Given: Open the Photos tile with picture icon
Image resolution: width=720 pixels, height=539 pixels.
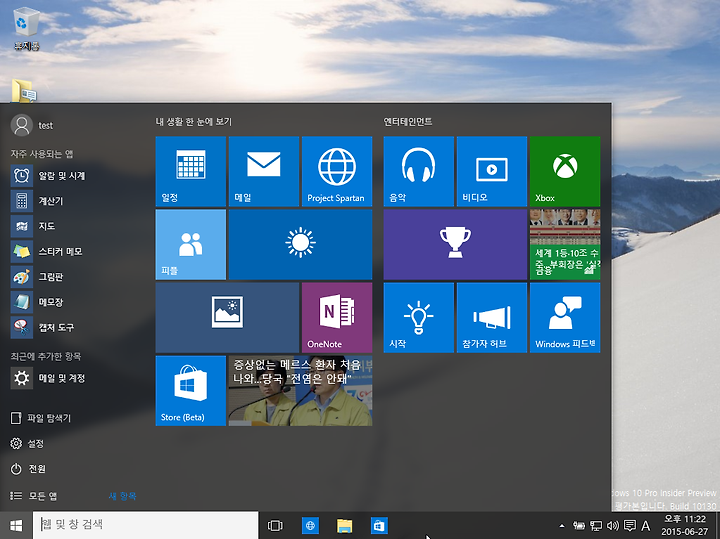Looking at the screenshot, I should click(227, 317).
